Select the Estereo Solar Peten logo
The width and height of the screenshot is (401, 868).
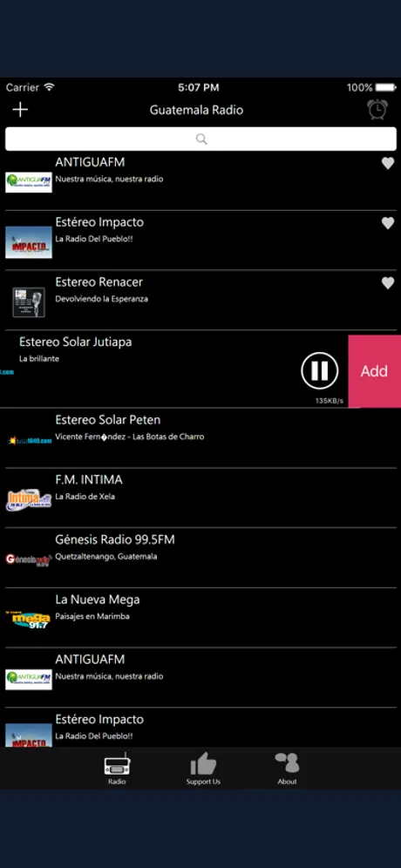click(30, 441)
